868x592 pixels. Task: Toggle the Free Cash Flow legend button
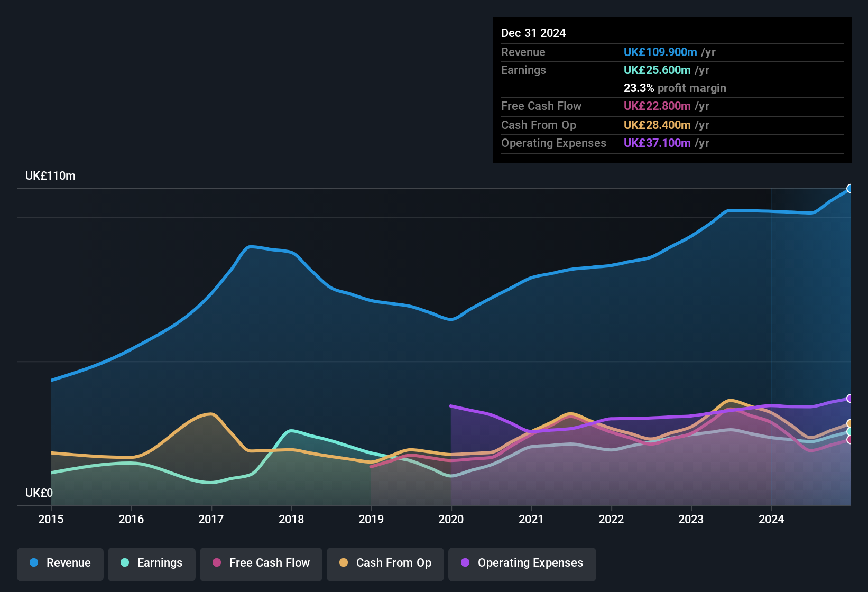pos(261,564)
